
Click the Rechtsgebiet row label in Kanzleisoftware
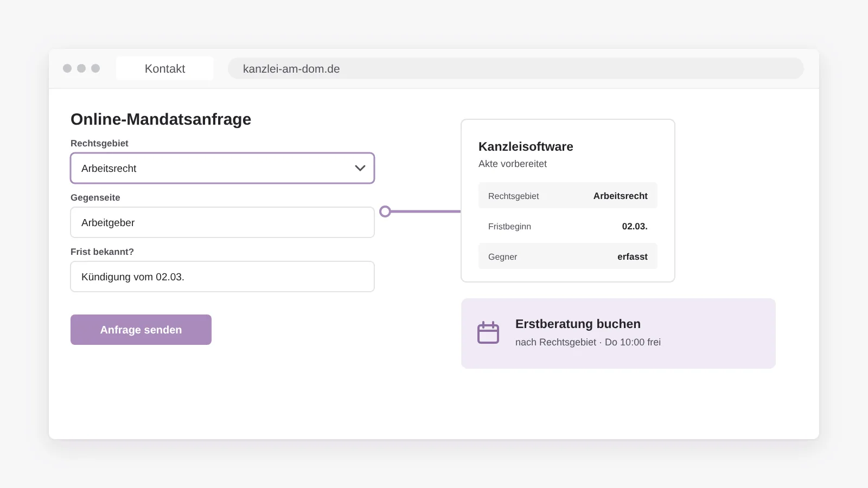point(513,196)
